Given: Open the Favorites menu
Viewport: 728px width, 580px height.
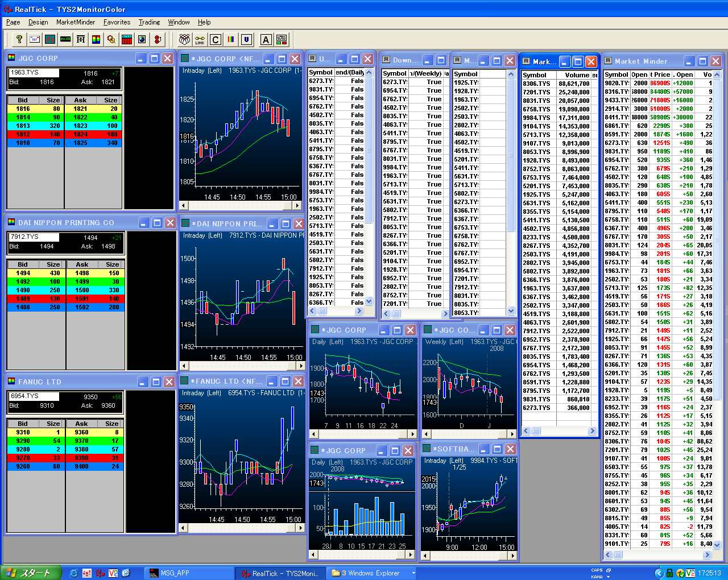Looking at the screenshot, I should coord(117,22).
